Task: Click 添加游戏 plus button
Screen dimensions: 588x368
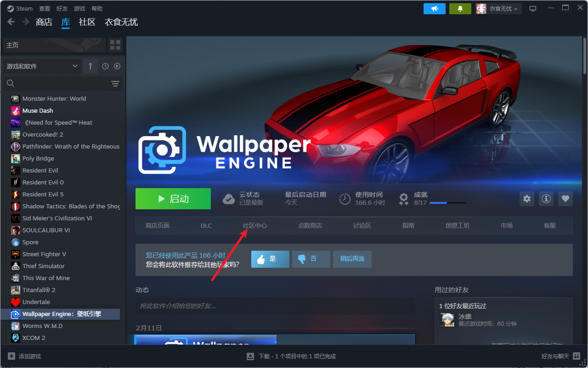Action: (24, 356)
